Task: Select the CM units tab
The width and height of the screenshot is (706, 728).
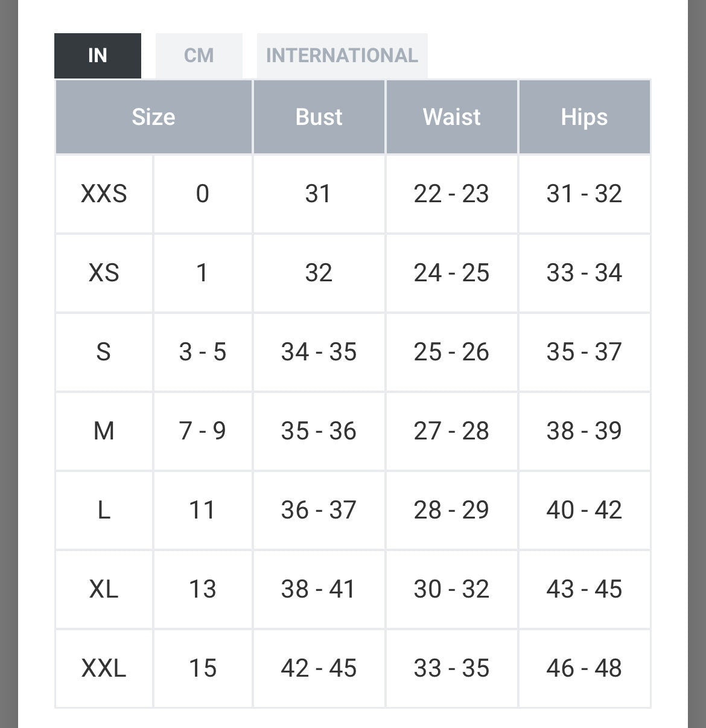Action: click(199, 56)
